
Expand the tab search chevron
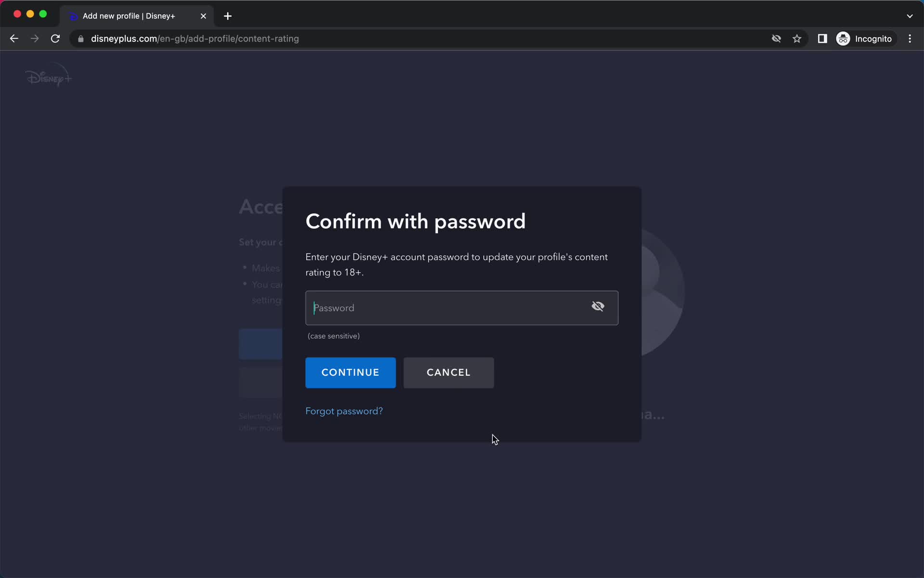click(x=910, y=16)
